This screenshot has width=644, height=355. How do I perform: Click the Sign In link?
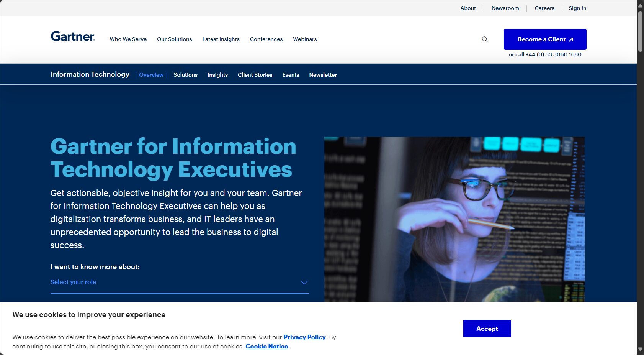pos(577,8)
